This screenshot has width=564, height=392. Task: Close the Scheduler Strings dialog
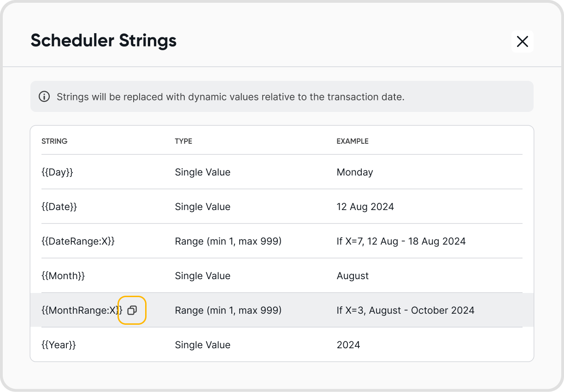pyautogui.click(x=522, y=41)
